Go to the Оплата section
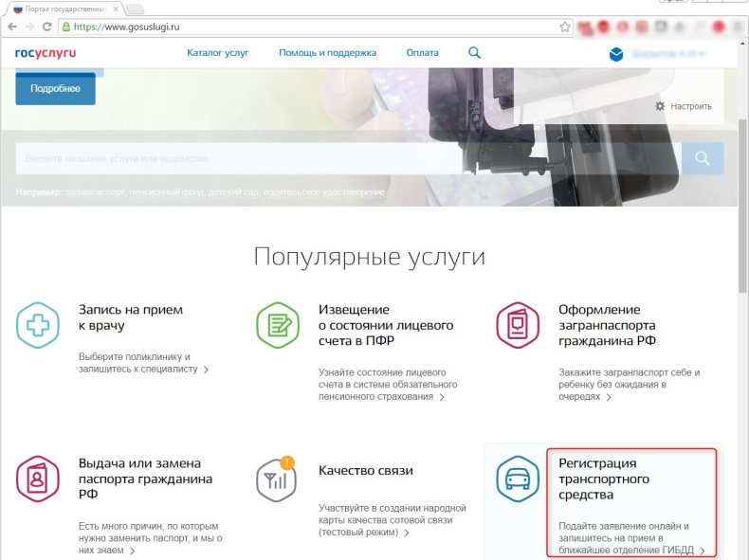 tap(422, 53)
